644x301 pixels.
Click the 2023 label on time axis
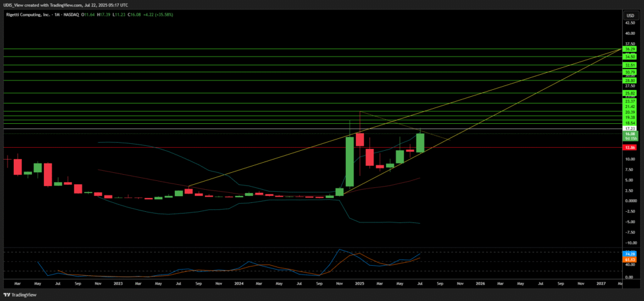click(x=118, y=284)
